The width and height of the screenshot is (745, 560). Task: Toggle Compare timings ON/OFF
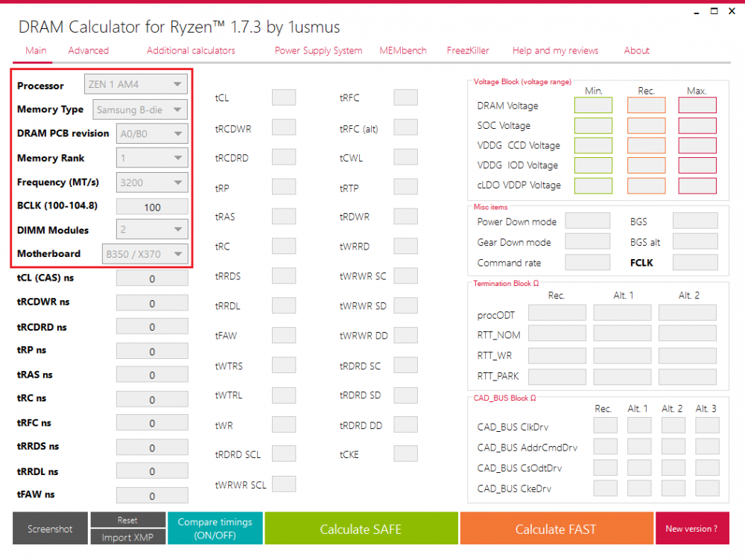coord(215,528)
